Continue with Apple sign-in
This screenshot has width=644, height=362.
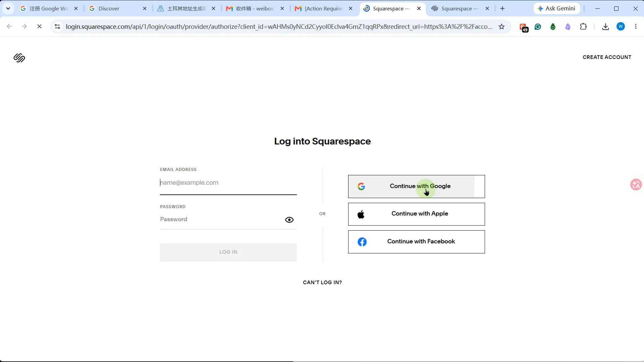[416, 214]
